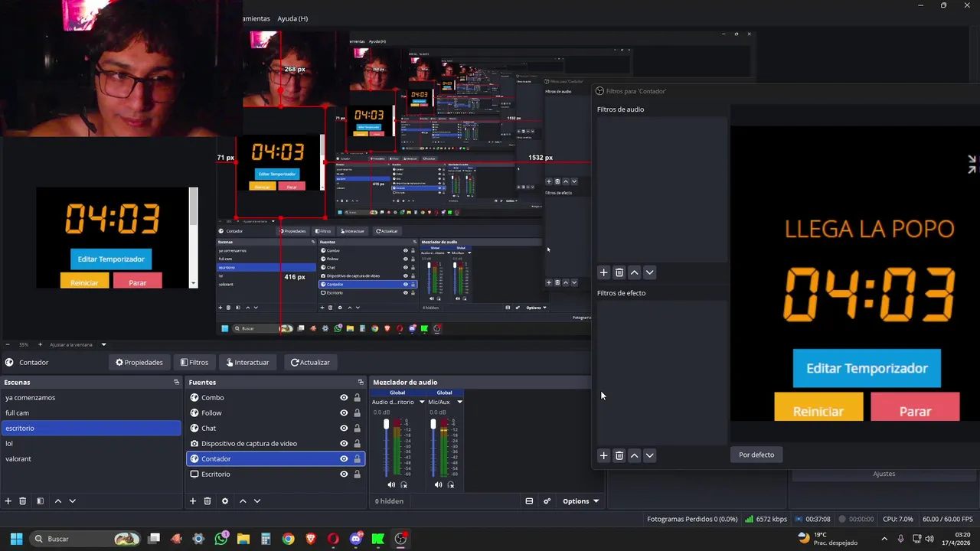The height and width of the screenshot is (551, 980).
Task: Hide the Combo source
Action: pyautogui.click(x=344, y=397)
